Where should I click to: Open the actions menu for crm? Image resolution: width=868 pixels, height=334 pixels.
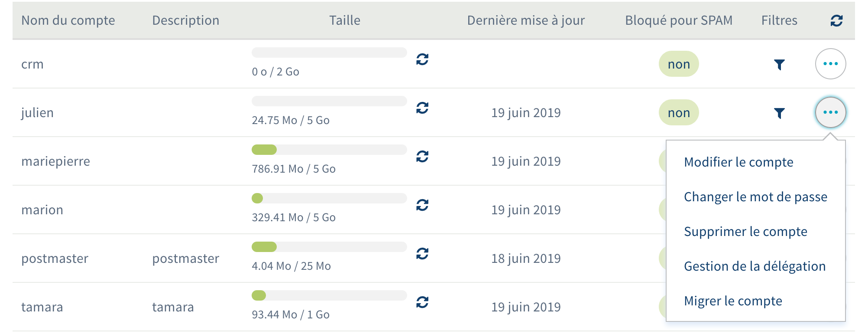pyautogui.click(x=830, y=64)
